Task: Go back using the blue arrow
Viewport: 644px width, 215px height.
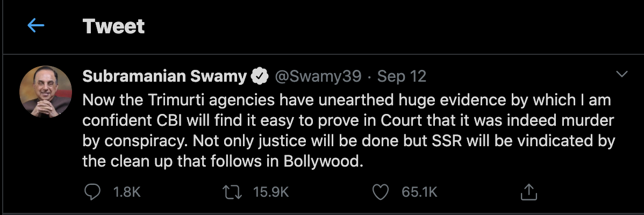Action: point(35,26)
